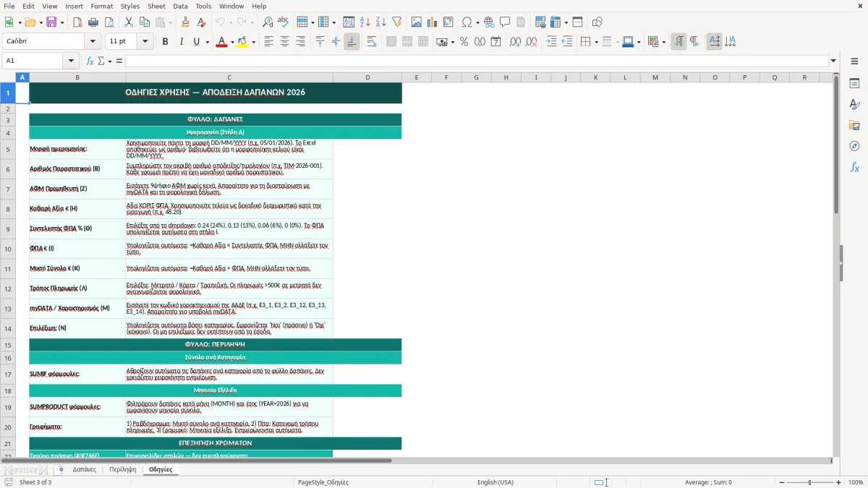Expand the Name Box dropdown arrow

tap(71, 61)
